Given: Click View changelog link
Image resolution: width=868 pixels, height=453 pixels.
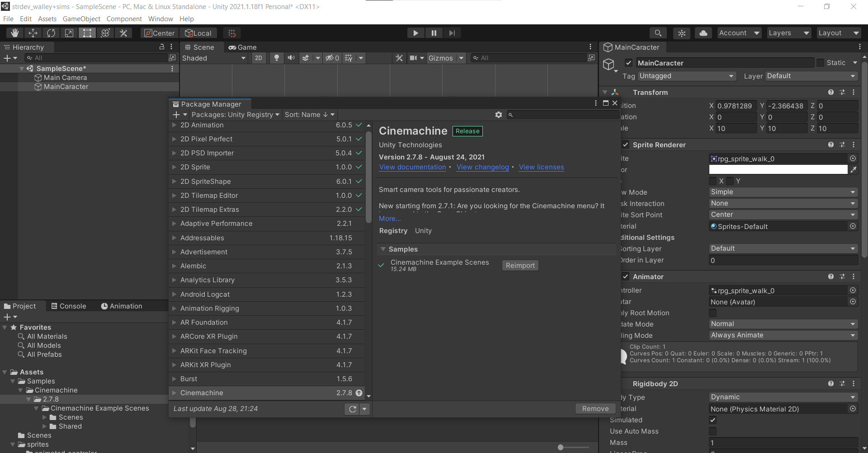Looking at the screenshot, I should coord(483,167).
